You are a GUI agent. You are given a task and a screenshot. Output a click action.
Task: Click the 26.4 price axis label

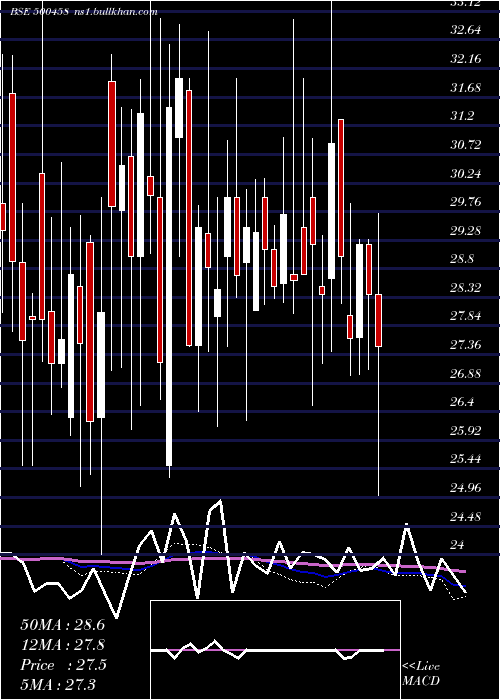coord(462,402)
